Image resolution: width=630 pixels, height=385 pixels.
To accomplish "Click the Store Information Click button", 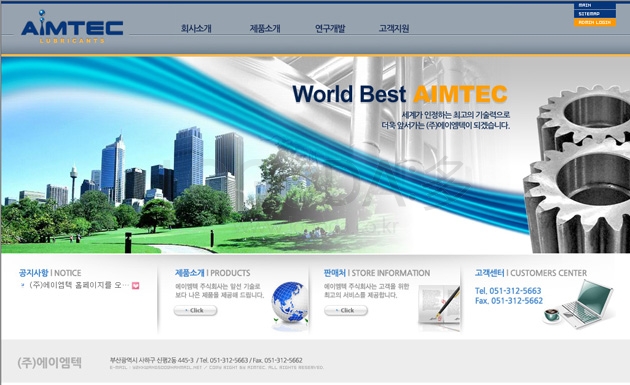I will pos(346,310).
